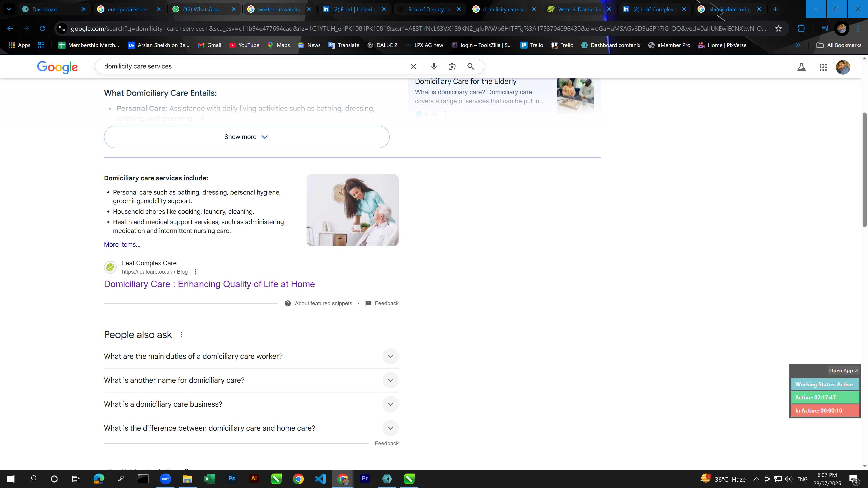Open the YouTube bookmark
868x488 pixels.
[x=244, y=45]
